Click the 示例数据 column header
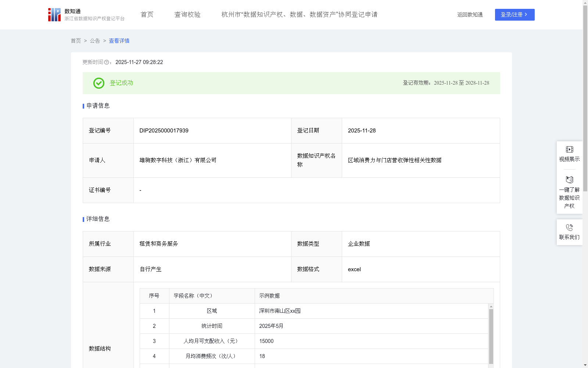Viewport: 588px width, 368px height. coord(374,296)
